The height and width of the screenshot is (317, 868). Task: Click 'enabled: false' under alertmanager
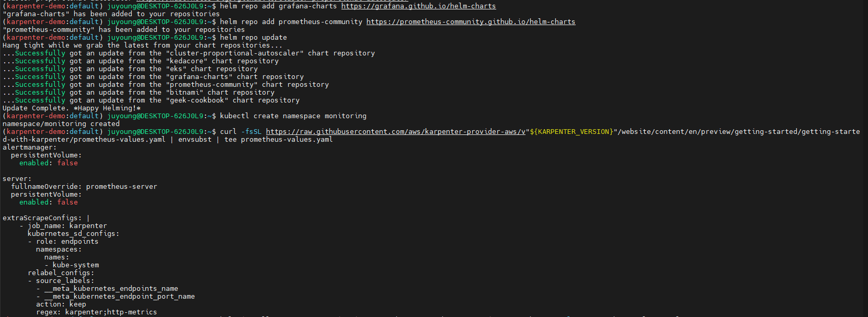[48, 163]
